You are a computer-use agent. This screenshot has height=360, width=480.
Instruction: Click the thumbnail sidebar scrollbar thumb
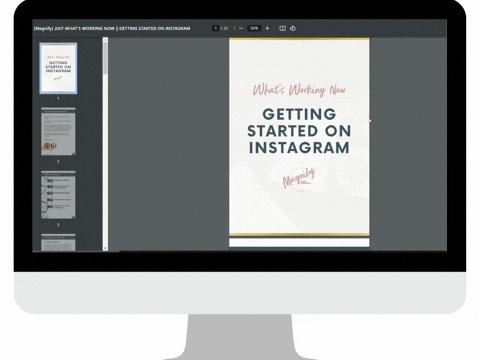pos(105,58)
